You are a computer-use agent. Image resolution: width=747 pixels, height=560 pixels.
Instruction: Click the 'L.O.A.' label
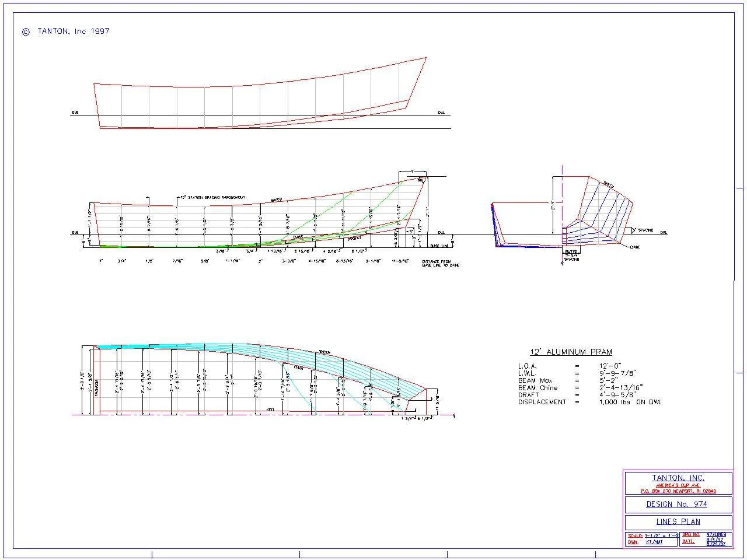click(528, 366)
